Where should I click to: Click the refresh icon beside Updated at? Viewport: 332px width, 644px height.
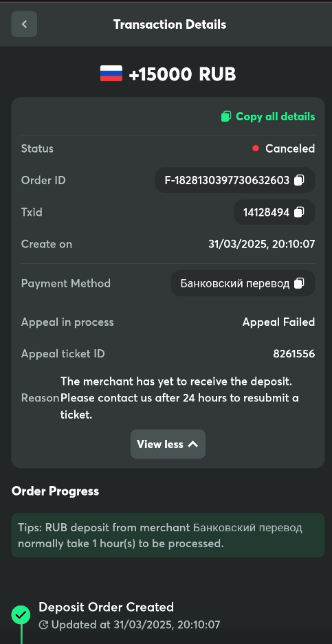pyautogui.click(x=43, y=625)
